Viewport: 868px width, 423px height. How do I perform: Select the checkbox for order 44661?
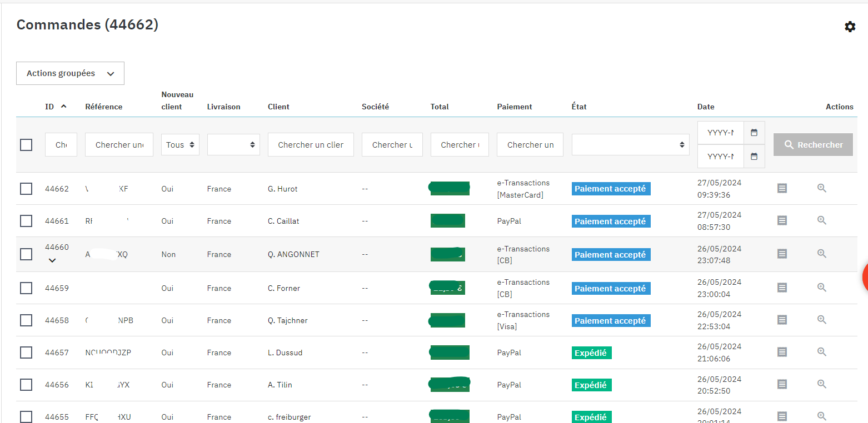pos(26,221)
